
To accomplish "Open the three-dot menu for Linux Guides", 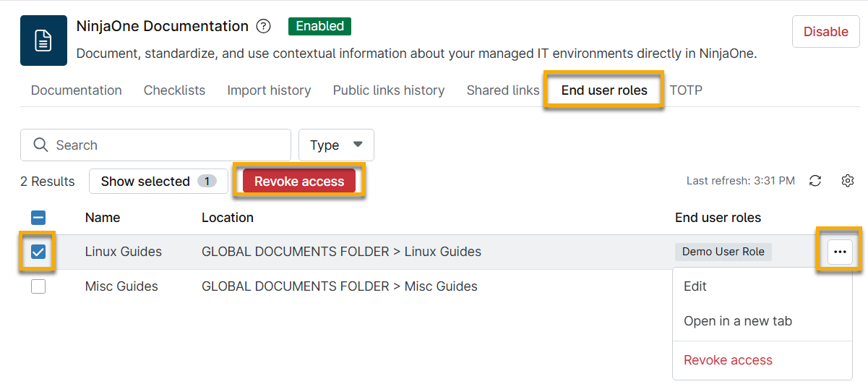I will 840,252.
